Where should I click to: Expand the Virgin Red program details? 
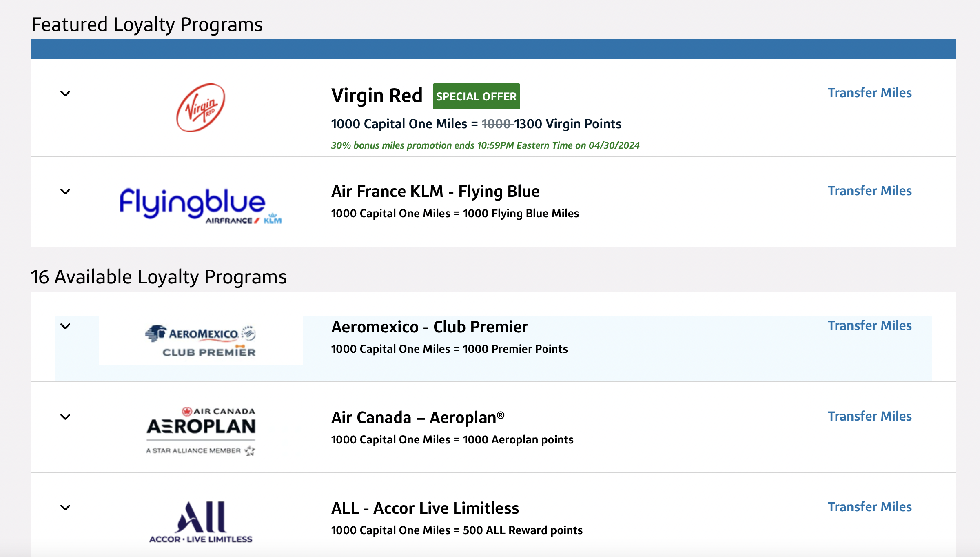pos(65,94)
